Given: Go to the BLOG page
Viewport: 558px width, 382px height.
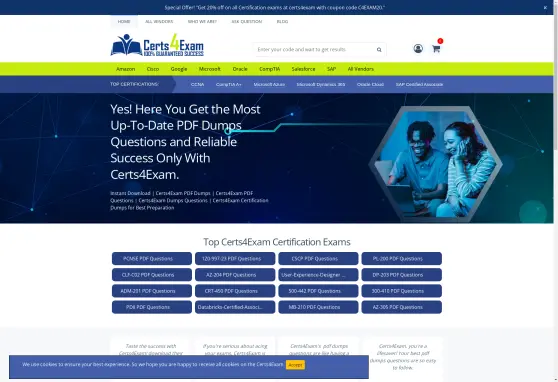Looking at the screenshot, I should 282,22.
